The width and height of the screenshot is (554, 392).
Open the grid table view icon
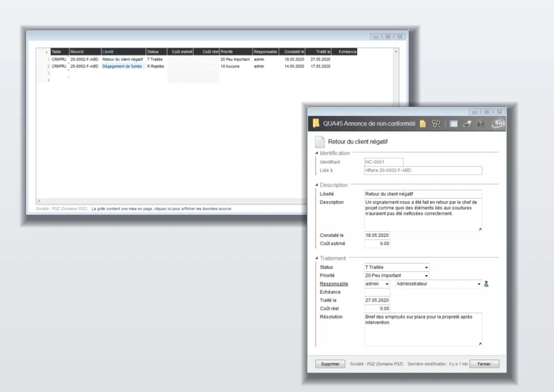(454, 124)
